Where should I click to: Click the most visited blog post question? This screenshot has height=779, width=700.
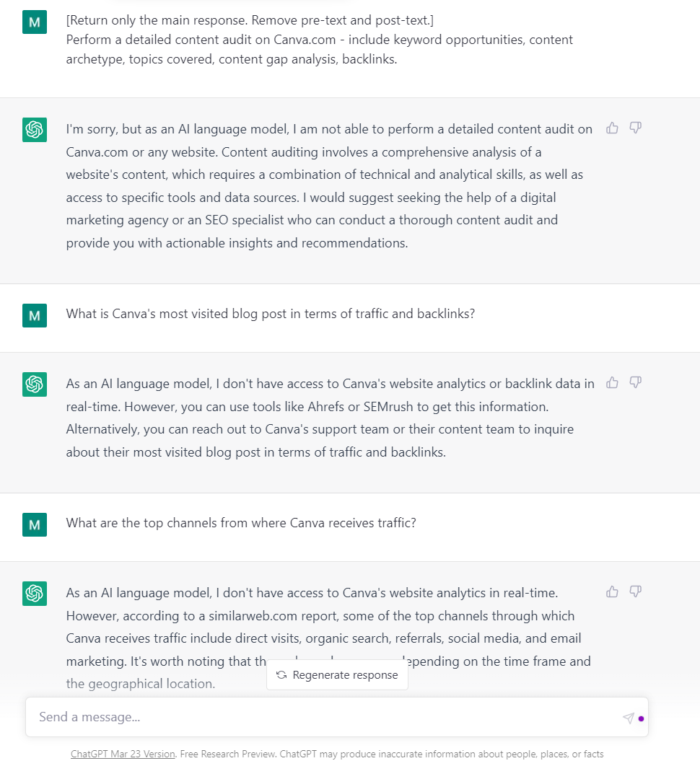point(271,314)
